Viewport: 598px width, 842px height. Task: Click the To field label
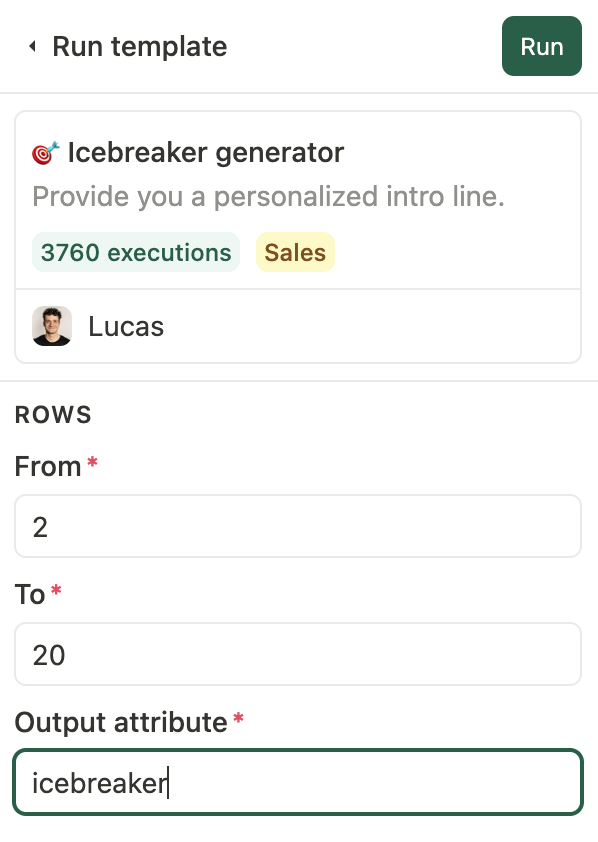[x=30, y=594]
